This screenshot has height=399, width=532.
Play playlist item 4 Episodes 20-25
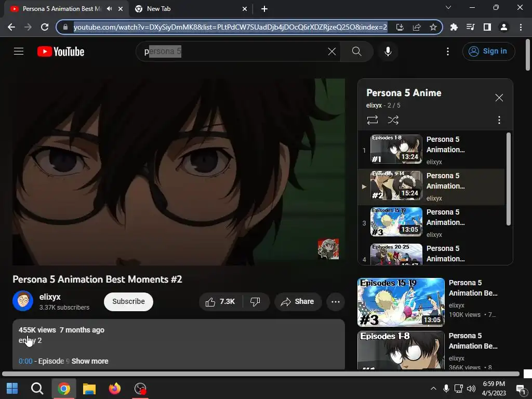pyautogui.click(x=431, y=254)
